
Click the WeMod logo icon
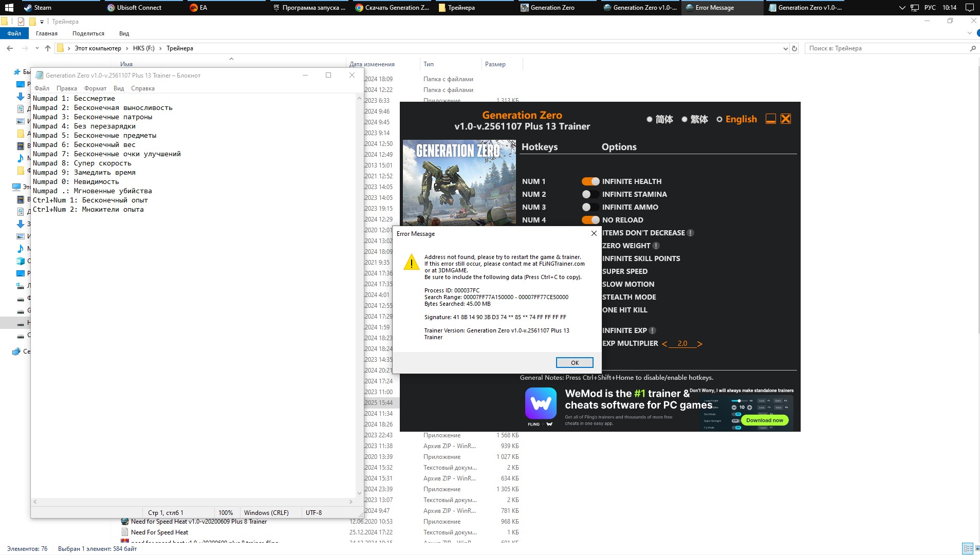[x=541, y=404]
